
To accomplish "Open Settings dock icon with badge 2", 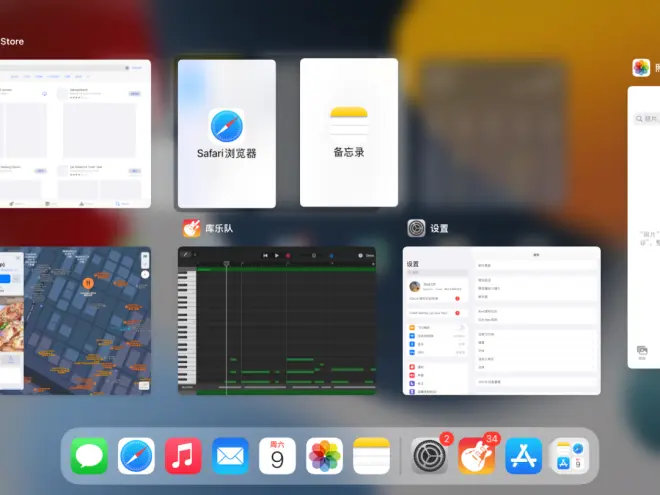I will (x=429, y=456).
